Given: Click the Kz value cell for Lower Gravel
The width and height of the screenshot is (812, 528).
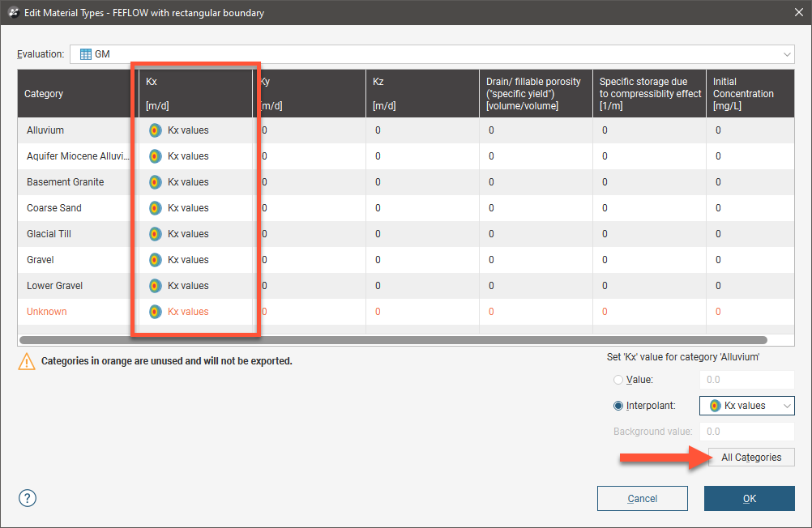Looking at the screenshot, I should pyautogui.click(x=378, y=286).
